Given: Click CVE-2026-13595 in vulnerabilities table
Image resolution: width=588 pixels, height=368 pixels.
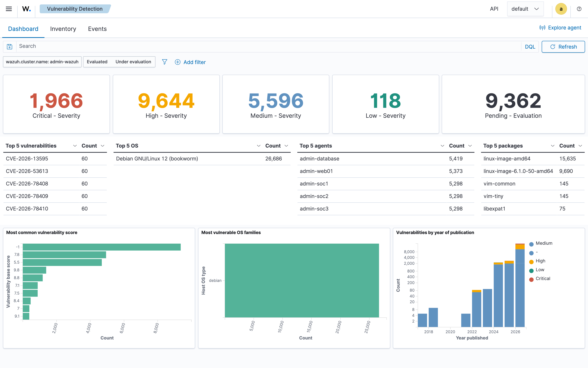Looking at the screenshot, I should [x=27, y=158].
